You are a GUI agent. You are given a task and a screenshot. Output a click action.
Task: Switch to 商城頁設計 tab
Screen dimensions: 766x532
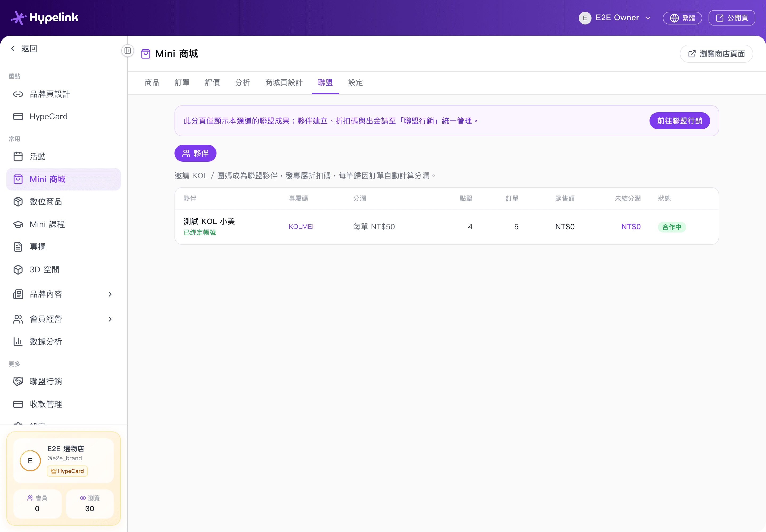284,83
